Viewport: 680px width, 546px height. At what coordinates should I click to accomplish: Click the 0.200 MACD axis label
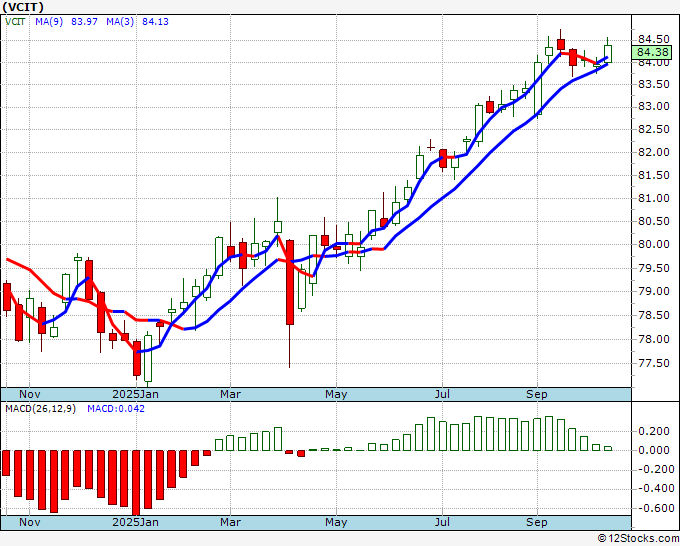[654, 431]
